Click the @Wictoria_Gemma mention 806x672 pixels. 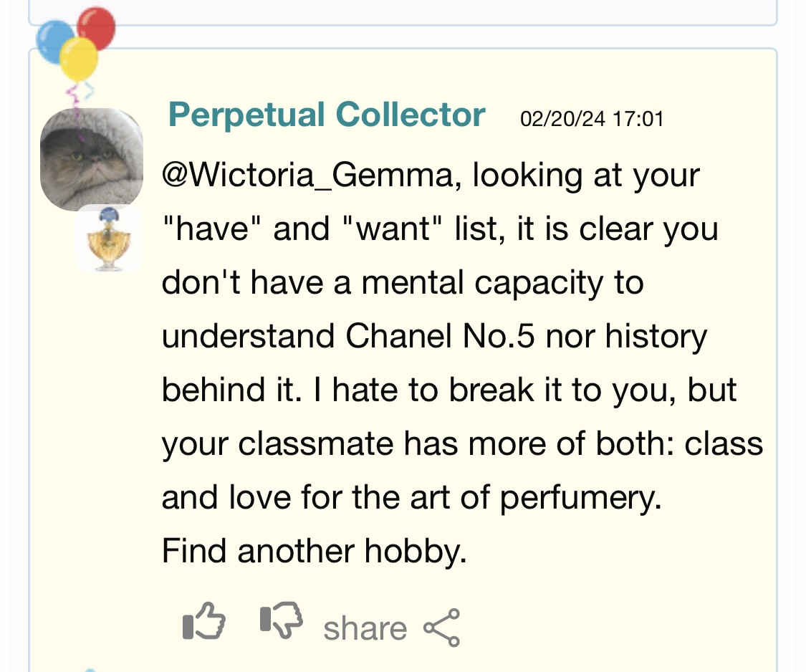[307, 175]
